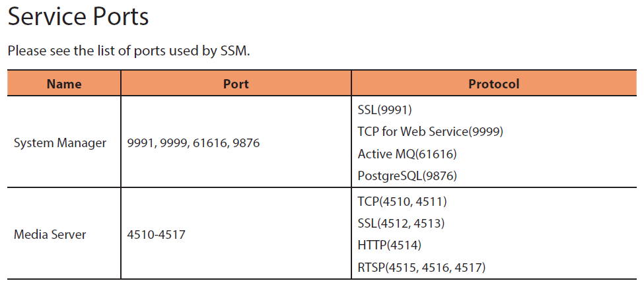Click the HTTP(4514) protocol entry
Viewport: 644px width, 287px height.
point(389,245)
